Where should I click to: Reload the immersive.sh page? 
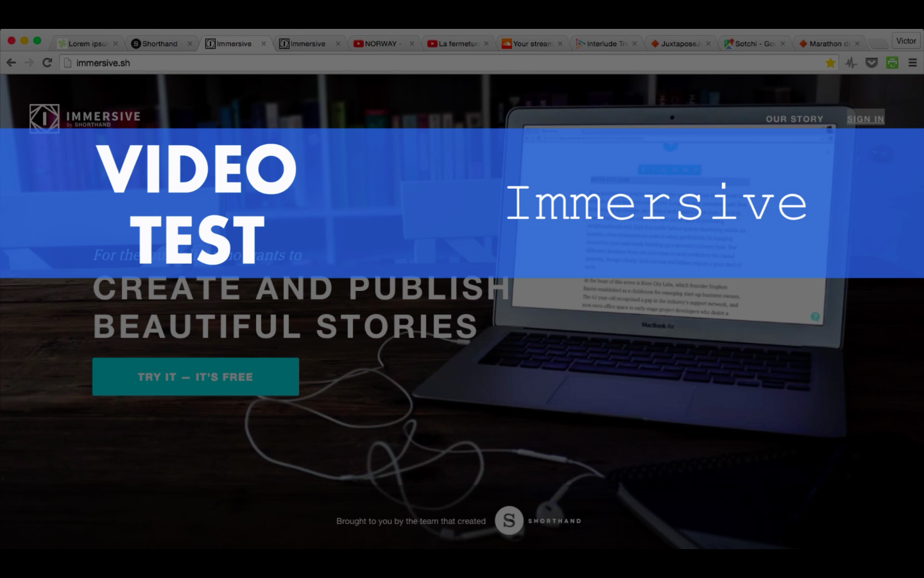tap(47, 63)
